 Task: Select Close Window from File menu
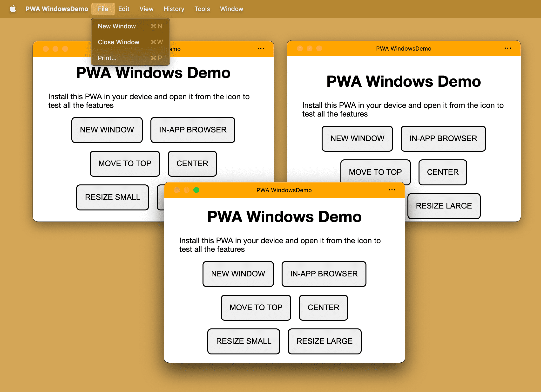pos(119,42)
